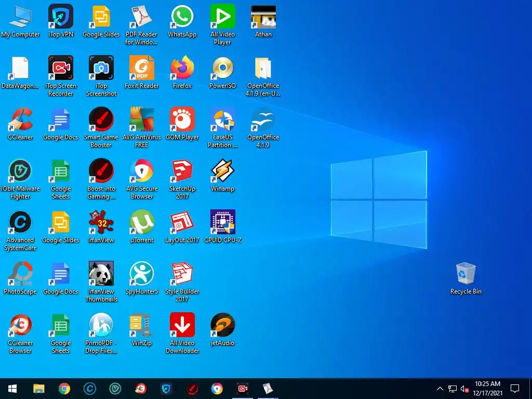Open the clock showing 10:25 AM

[487, 389]
